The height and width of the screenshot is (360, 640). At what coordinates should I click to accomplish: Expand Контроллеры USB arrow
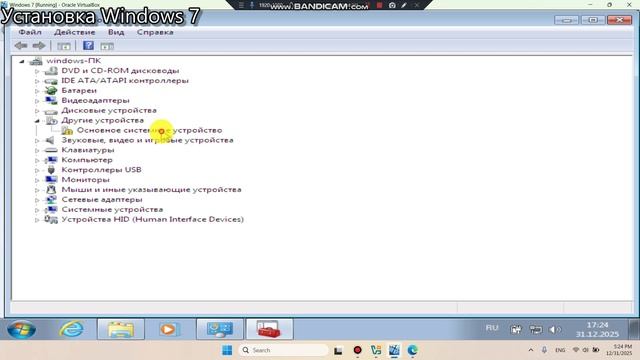(x=37, y=170)
